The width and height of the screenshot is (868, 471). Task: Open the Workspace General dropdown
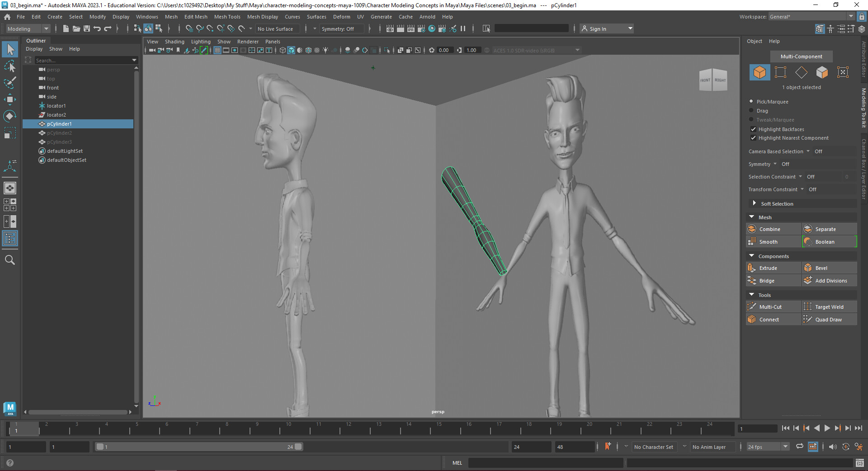coord(809,16)
